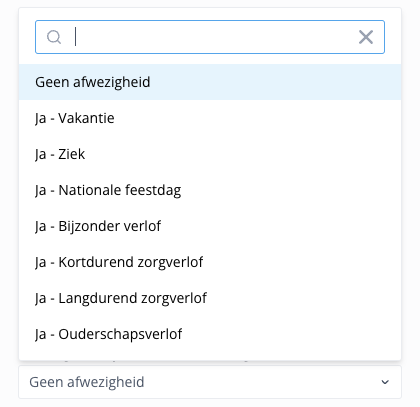Clear the search with the X icon
The height and width of the screenshot is (407, 420).
(x=366, y=37)
